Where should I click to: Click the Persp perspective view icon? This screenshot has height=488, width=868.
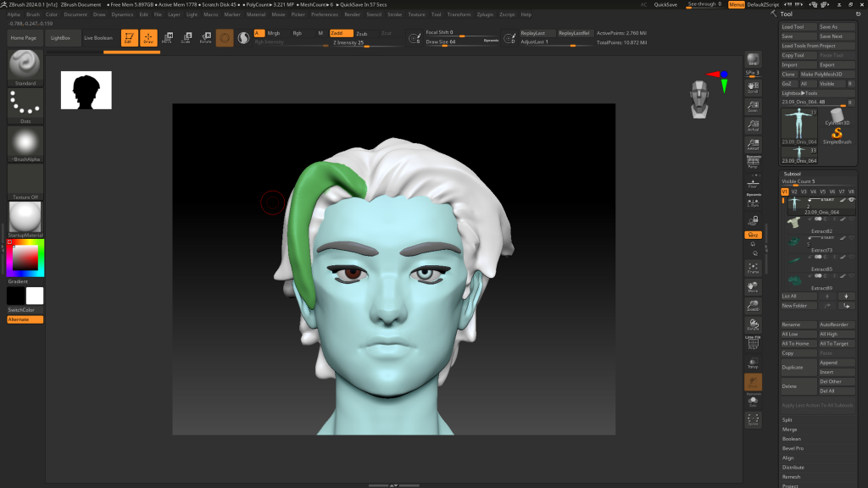point(753,162)
